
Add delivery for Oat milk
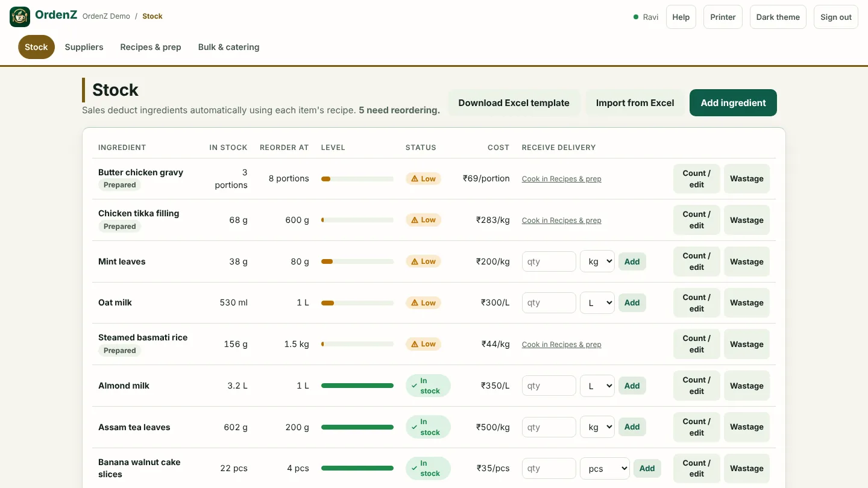pyautogui.click(x=632, y=303)
